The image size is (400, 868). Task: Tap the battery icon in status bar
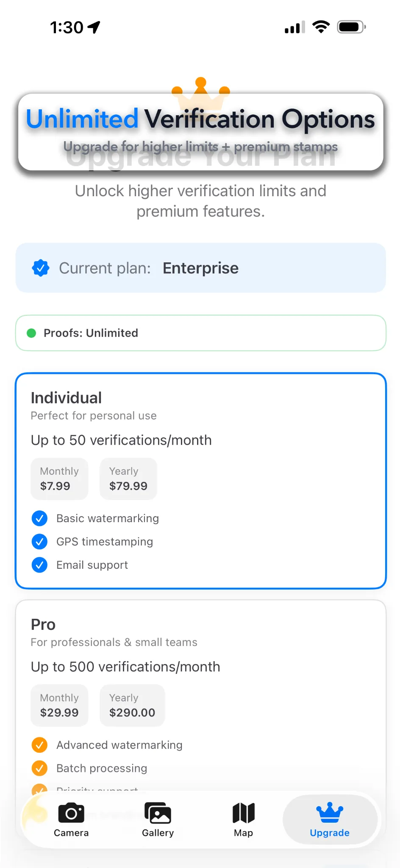pyautogui.click(x=351, y=27)
